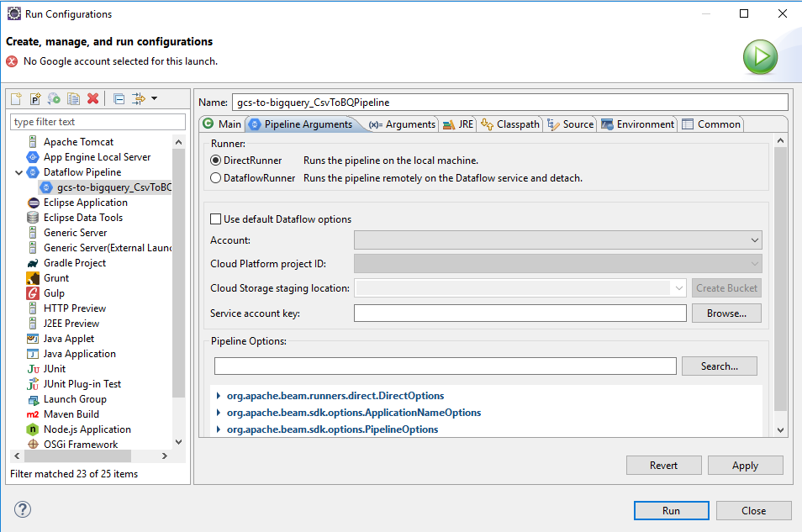Click the Create Bucket button

726,288
